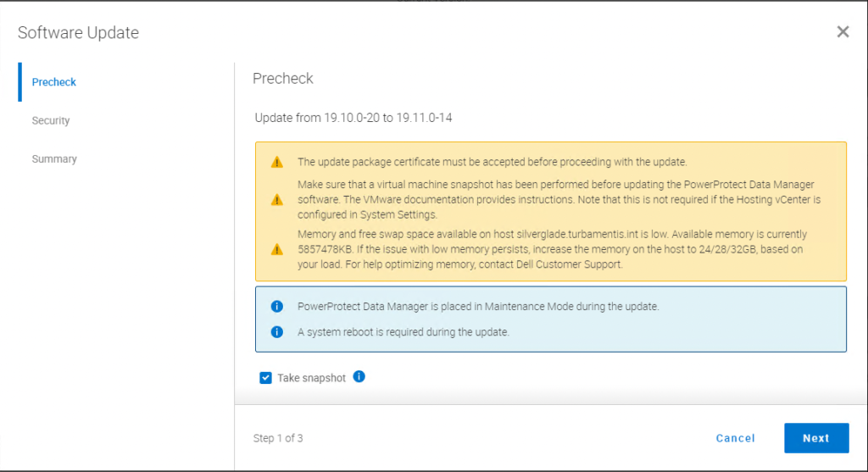Screen dimensions: 868x472
Task: Click the Maintenance Mode notice text
Action: click(478, 307)
